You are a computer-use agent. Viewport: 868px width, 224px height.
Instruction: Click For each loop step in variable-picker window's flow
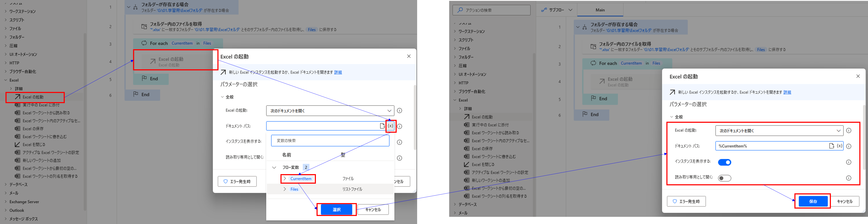(178, 43)
